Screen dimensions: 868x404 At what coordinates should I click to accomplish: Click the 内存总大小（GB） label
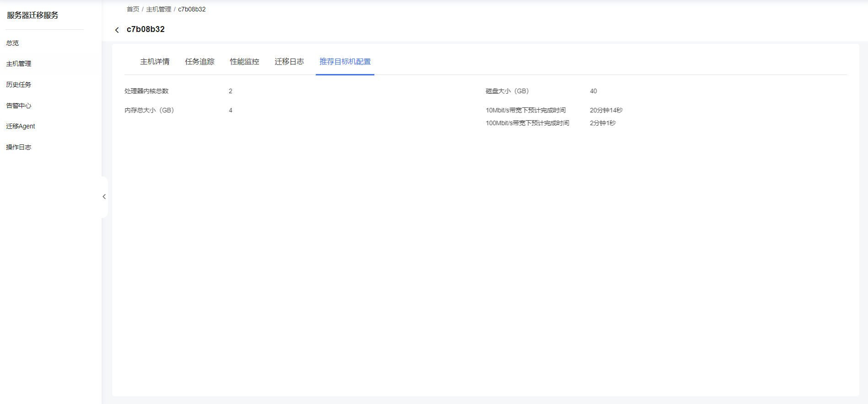149,110
